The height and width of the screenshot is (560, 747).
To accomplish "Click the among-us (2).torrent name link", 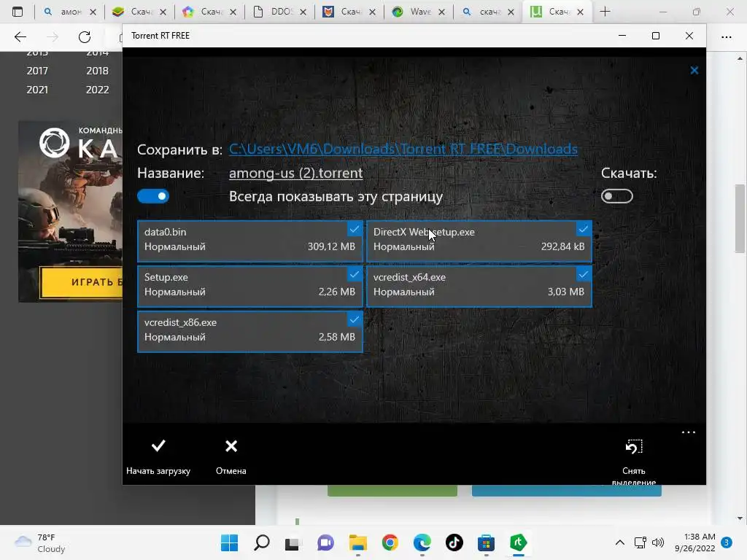I will 296,173.
